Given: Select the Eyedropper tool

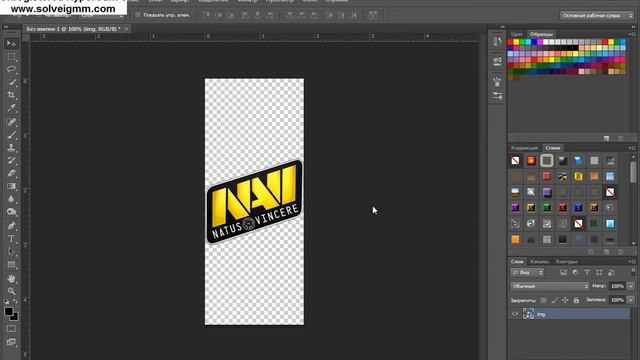Looking at the screenshot, I should (11, 108).
